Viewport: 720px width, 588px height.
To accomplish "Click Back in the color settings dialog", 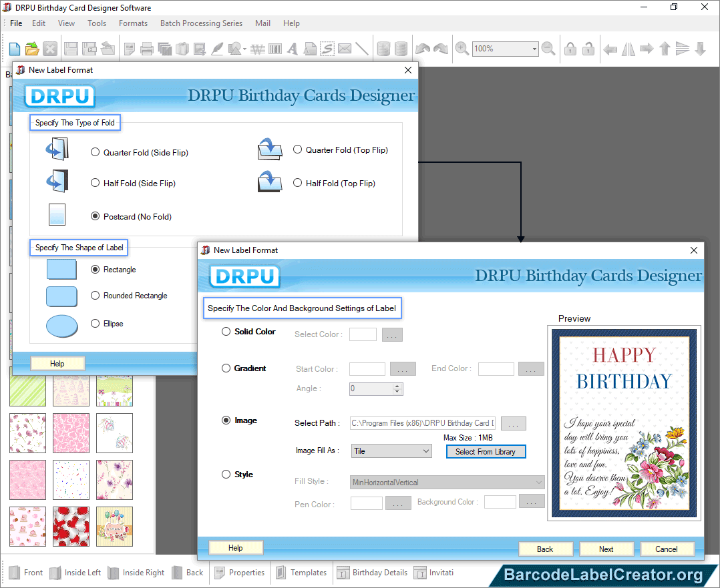I will coord(545,549).
